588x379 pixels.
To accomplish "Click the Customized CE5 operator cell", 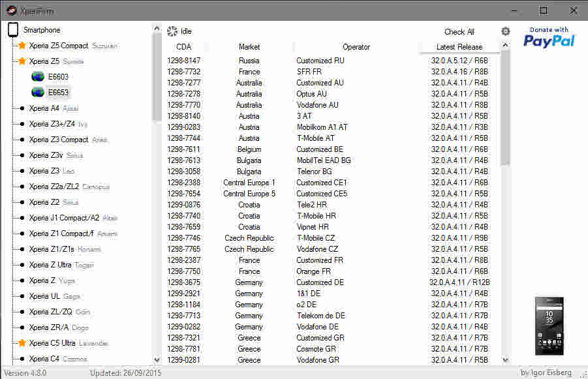I will tap(322, 194).
